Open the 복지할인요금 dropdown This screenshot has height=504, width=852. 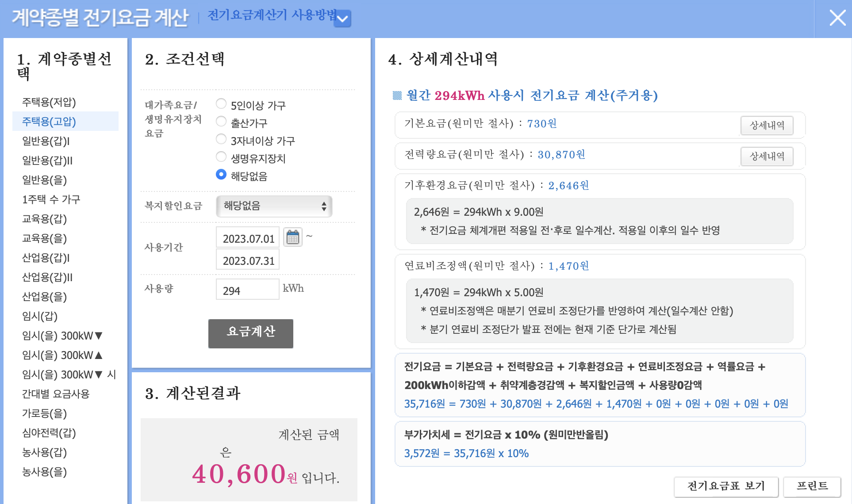[x=274, y=206]
